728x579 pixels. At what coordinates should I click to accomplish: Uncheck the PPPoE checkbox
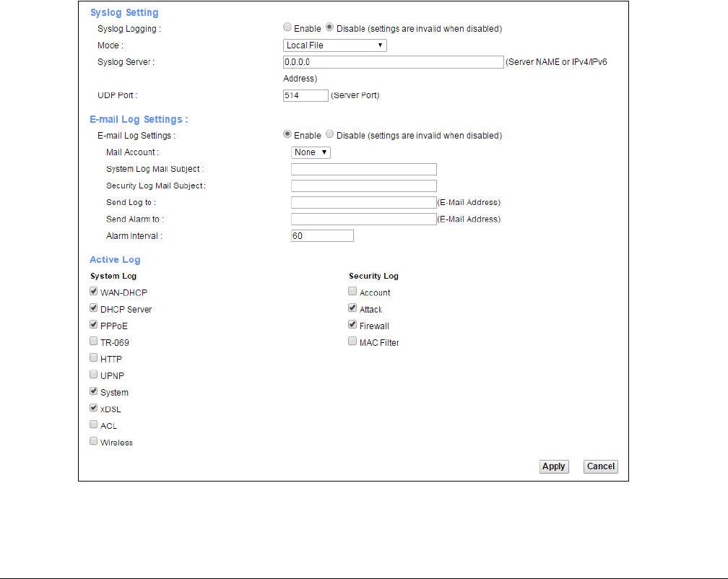[94, 325]
